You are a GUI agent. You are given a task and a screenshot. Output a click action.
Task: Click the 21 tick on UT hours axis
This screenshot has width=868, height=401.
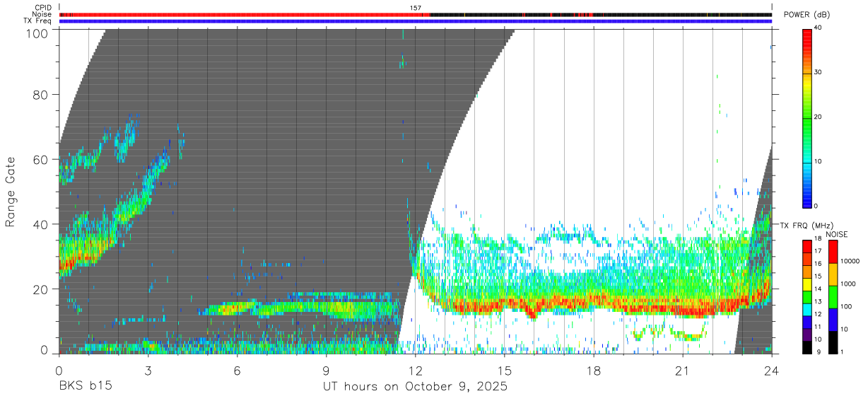(683, 371)
